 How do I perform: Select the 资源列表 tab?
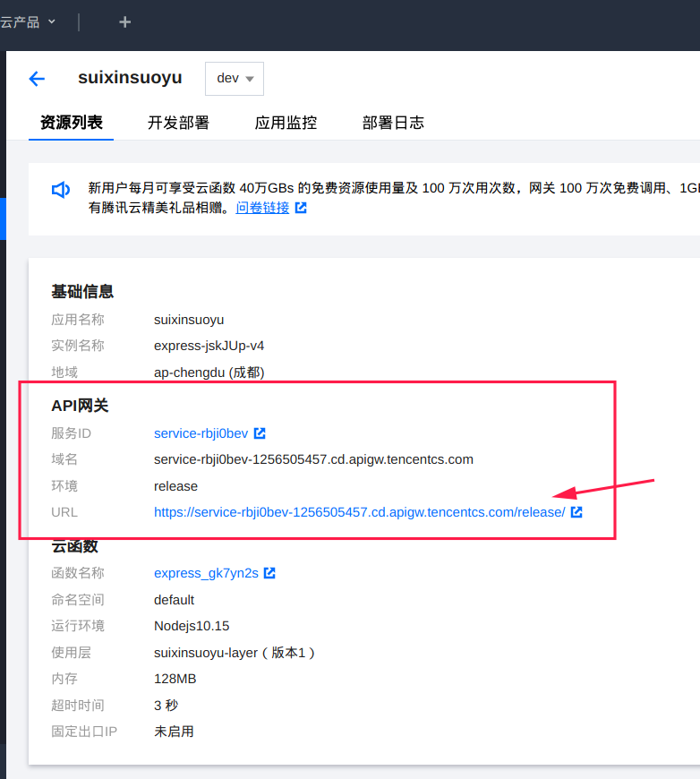pyautogui.click(x=72, y=123)
